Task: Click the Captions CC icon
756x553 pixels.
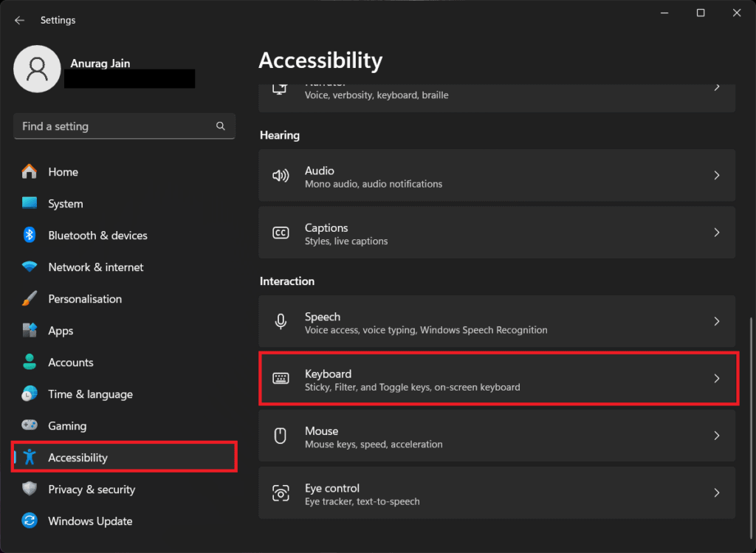Action: click(281, 233)
